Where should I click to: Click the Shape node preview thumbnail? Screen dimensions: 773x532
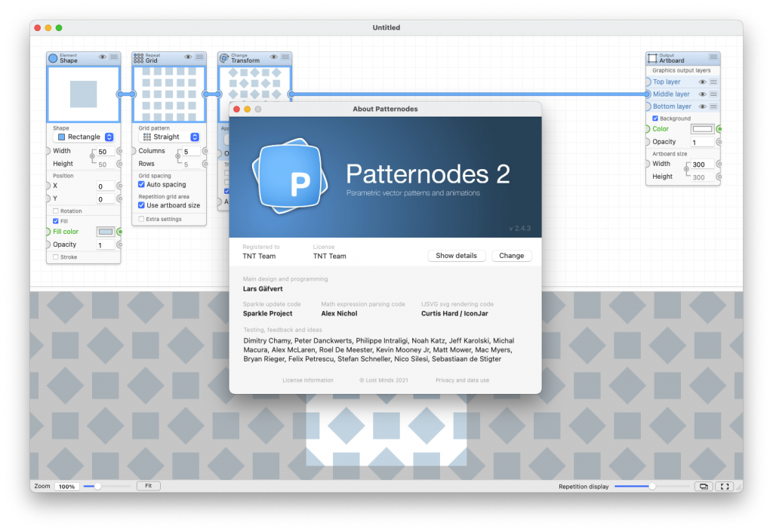tap(83, 94)
